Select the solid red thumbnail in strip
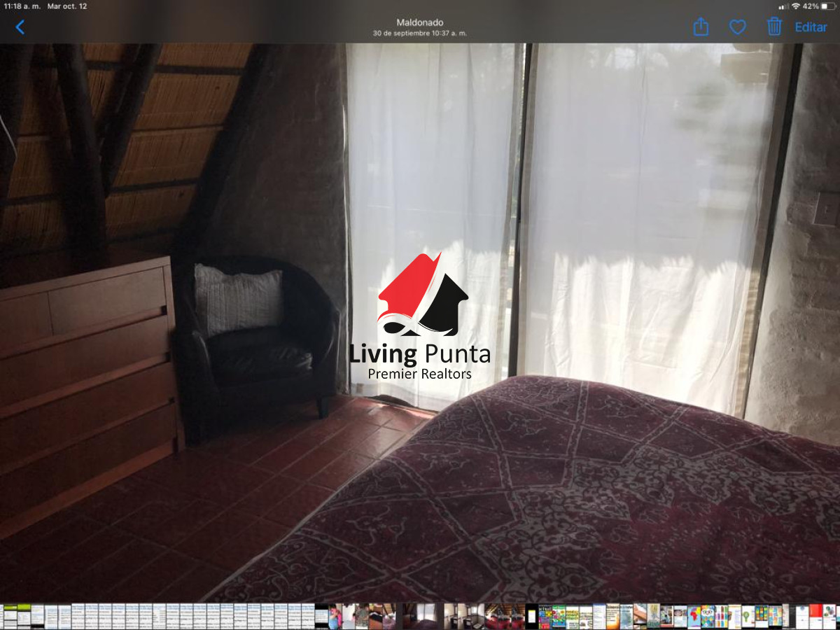The width and height of the screenshot is (840, 630). [x=815, y=616]
